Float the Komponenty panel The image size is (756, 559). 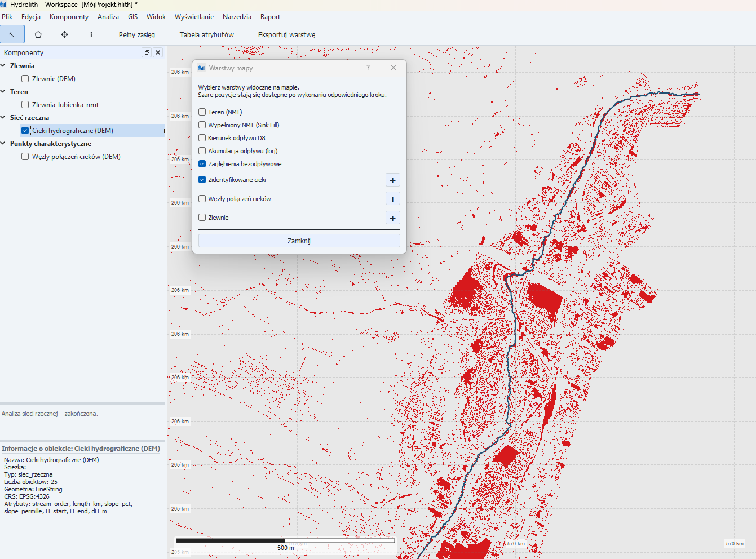click(x=147, y=52)
